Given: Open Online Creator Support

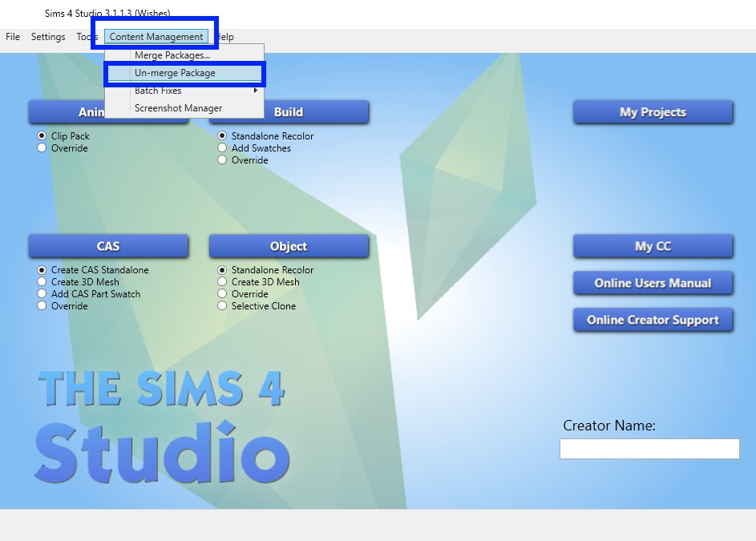Looking at the screenshot, I should click(653, 320).
